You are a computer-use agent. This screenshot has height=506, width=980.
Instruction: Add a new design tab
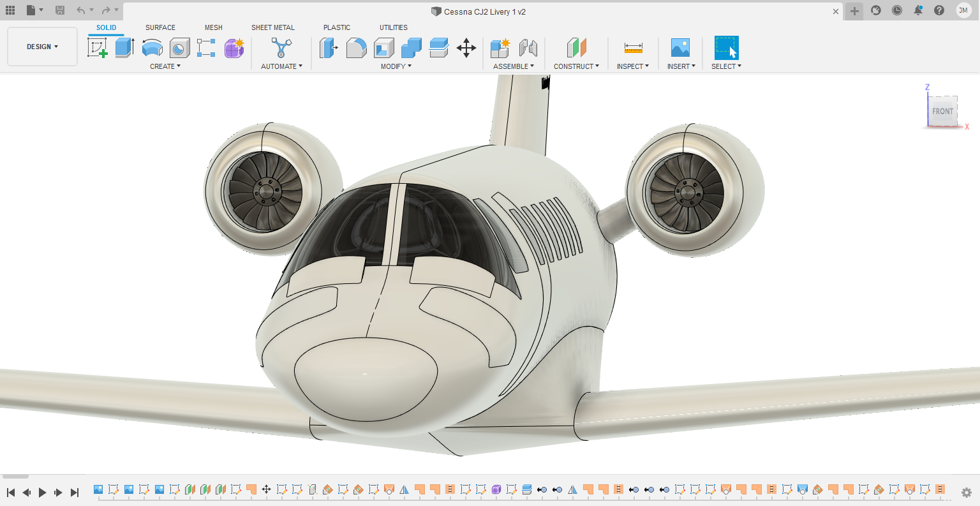854,11
